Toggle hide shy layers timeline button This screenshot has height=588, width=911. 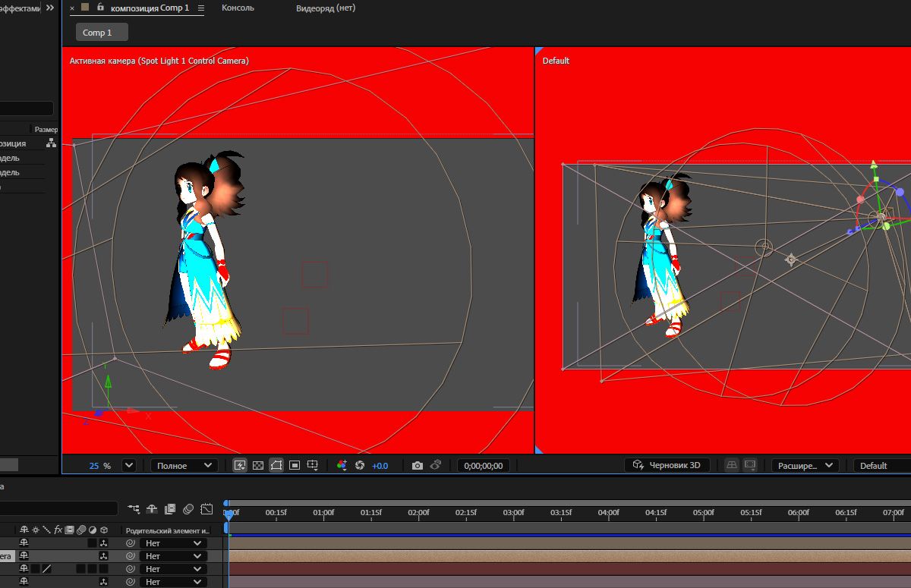click(152, 508)
